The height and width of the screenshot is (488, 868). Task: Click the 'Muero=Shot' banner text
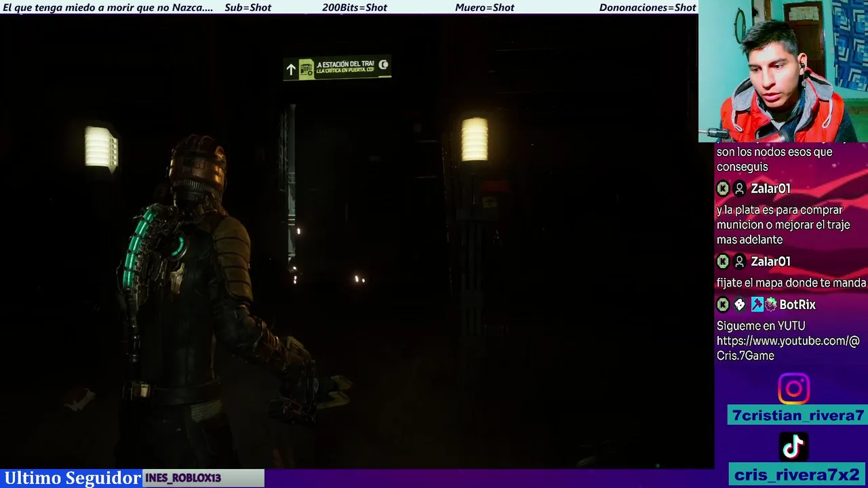point(485,7)
